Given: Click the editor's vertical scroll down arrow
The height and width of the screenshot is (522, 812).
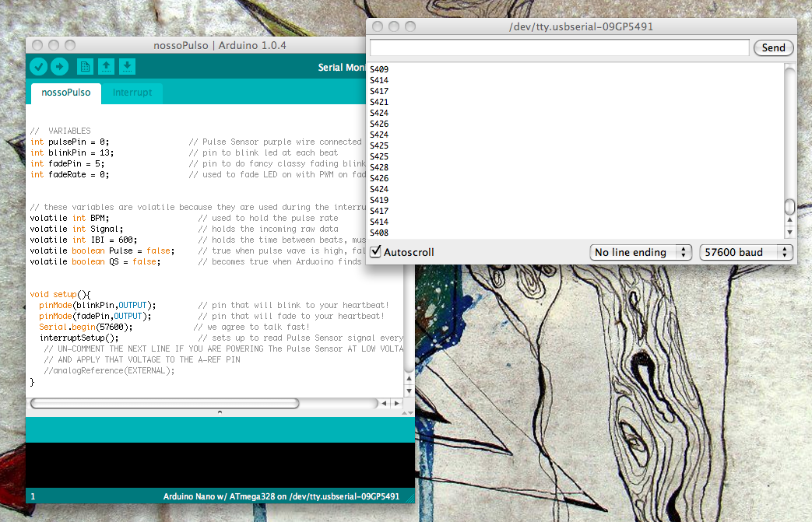Looking at the screenshot, I should click(x=410, y=391).
